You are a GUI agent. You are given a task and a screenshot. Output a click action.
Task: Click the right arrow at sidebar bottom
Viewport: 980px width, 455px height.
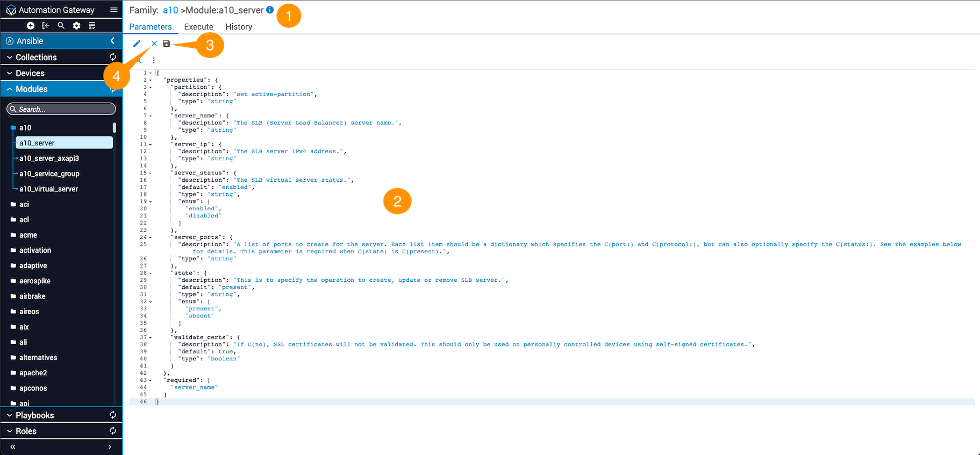[110, 447]
